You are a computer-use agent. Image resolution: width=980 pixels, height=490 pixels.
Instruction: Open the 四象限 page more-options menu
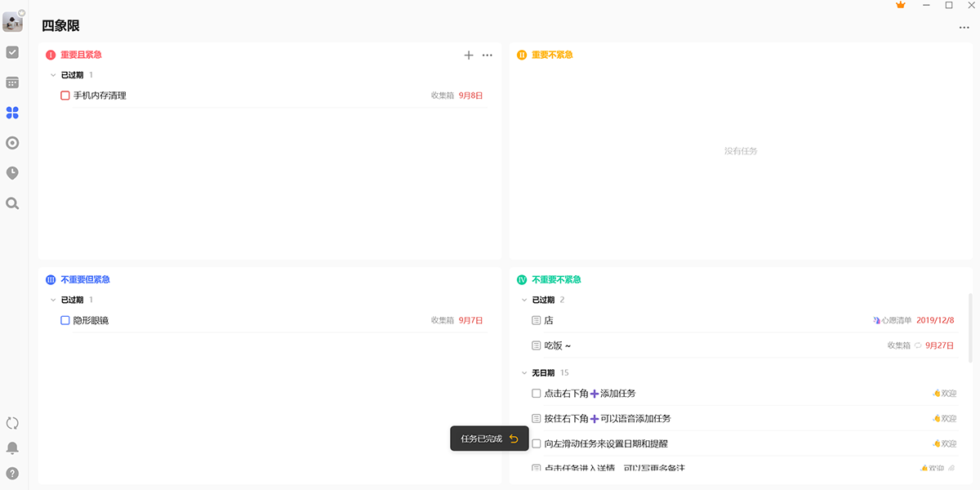coord(964,28)
